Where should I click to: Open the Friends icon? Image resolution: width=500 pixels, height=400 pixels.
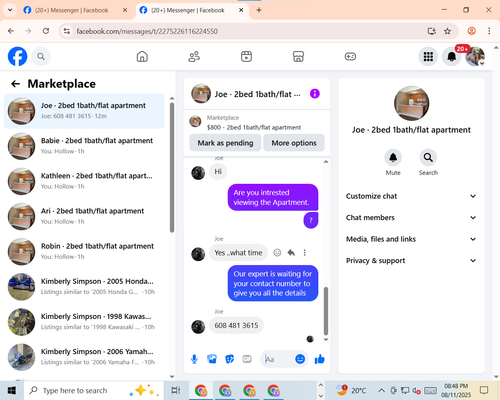[x=194, y=56]
